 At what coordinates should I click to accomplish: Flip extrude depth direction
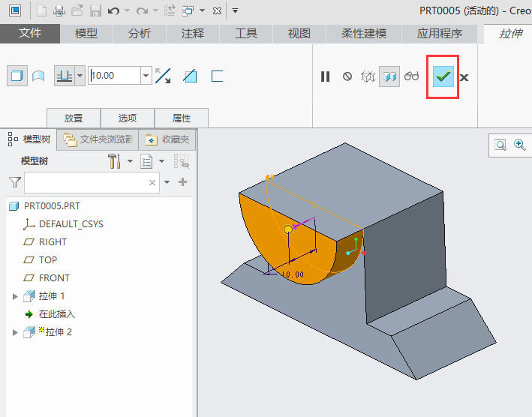[163, 76]
